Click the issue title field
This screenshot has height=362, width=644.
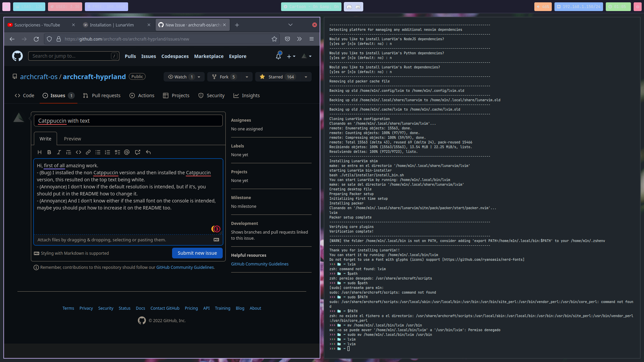coord(128,120)
